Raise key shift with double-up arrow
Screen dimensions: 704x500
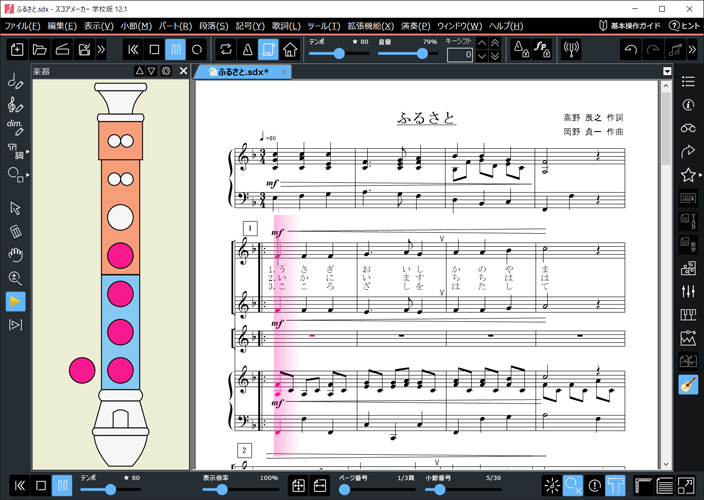[x=495, y=44]
